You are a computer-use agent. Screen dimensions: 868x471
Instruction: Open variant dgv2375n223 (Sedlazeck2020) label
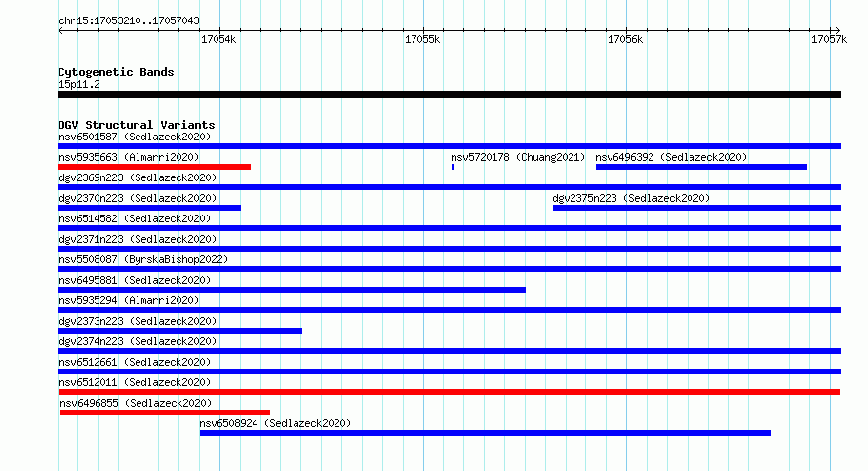click(x=631, y=198)
